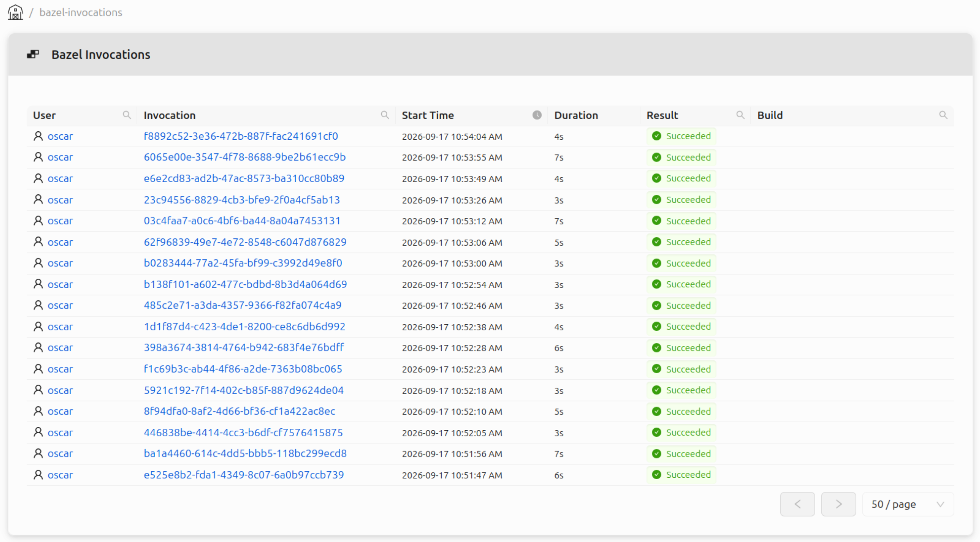Open invocation b138f101-a602-477c-bdbd-8b3d4a064d69
Screen dimensions: 980x542
tap(245, 284)
